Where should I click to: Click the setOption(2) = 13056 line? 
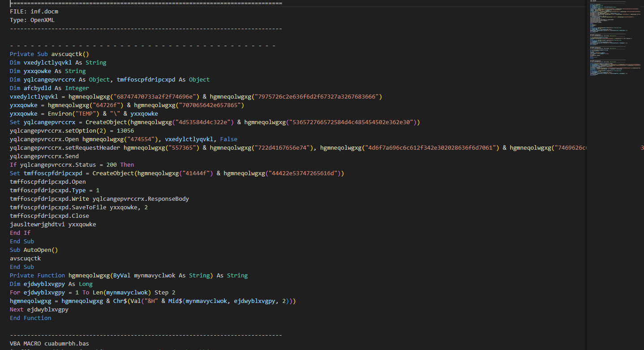pyautogui.click(x=72, y=130)
